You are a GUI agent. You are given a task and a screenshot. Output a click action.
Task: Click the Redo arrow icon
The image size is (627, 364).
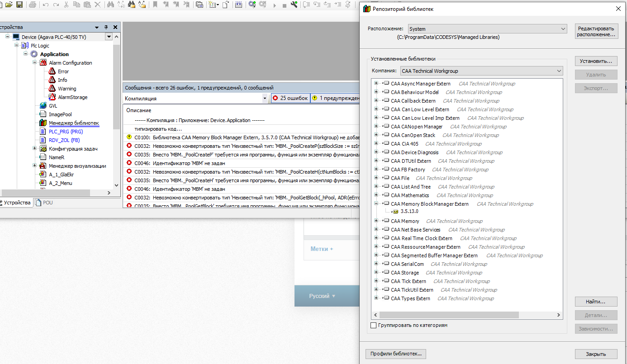56,5
